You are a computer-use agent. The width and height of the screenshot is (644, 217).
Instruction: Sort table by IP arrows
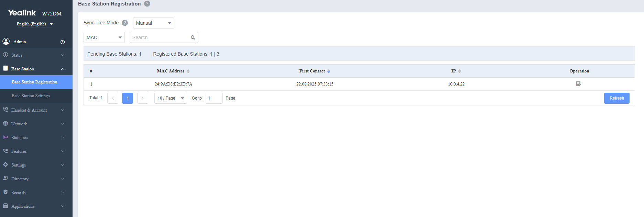point(459,71)
